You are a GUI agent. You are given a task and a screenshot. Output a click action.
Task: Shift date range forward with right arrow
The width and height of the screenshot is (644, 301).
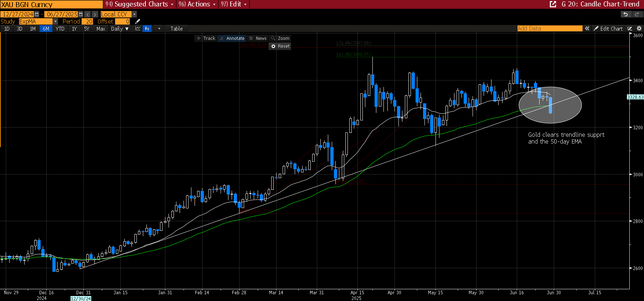coord(95,14)
